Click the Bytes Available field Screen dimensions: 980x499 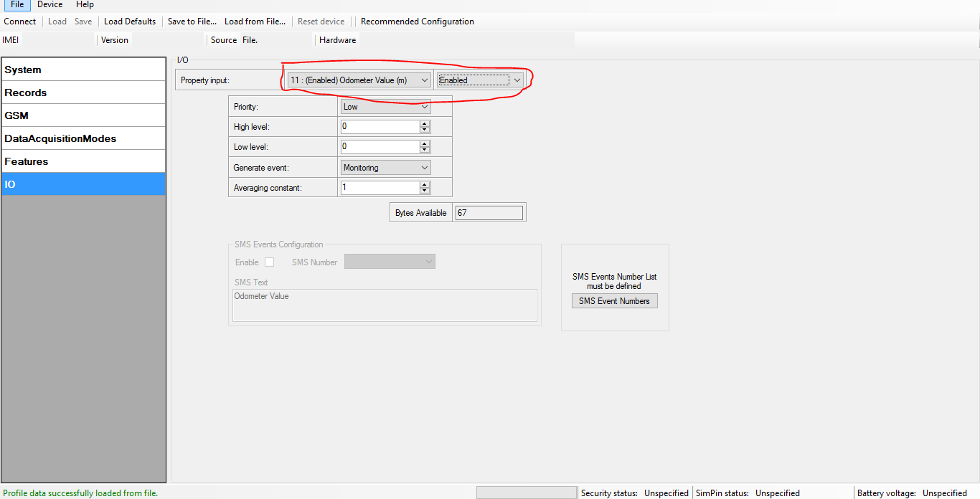tap(489, 213)
